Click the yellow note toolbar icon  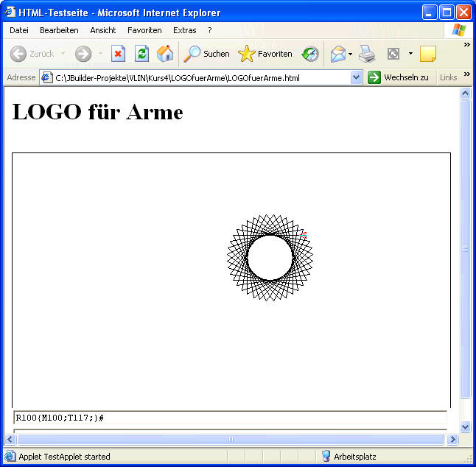[427, 54]
